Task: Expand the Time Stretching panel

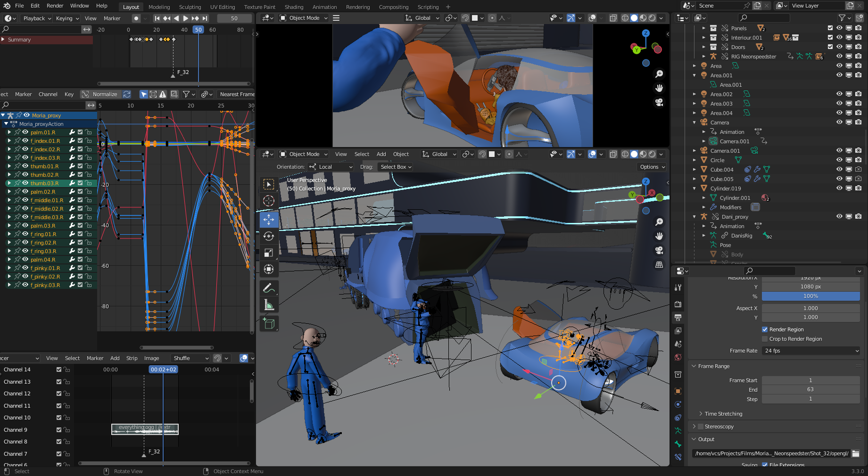Action: [x=723, y=414]
